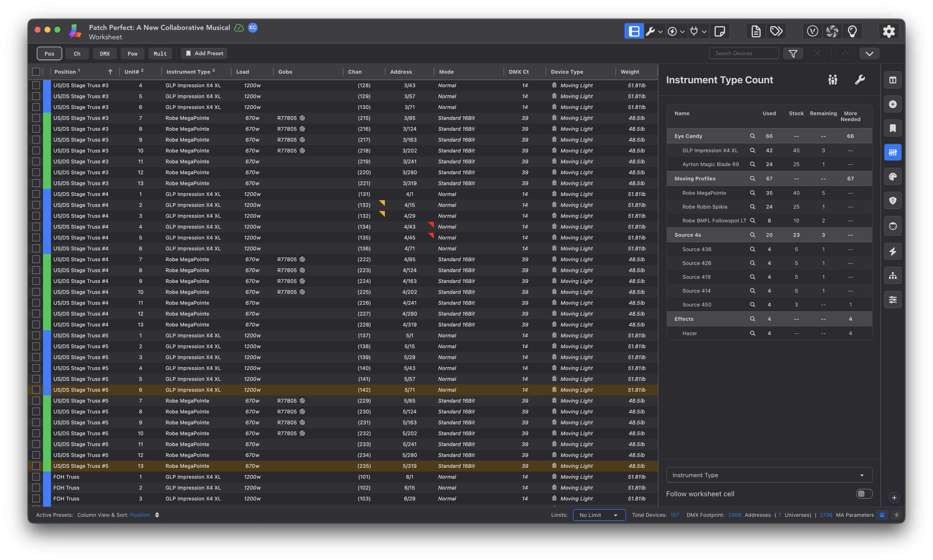Open the Vectorworks V circle icon
Image resolution: width=933 pixels, height=560 pixels.
tap(813, 31)
